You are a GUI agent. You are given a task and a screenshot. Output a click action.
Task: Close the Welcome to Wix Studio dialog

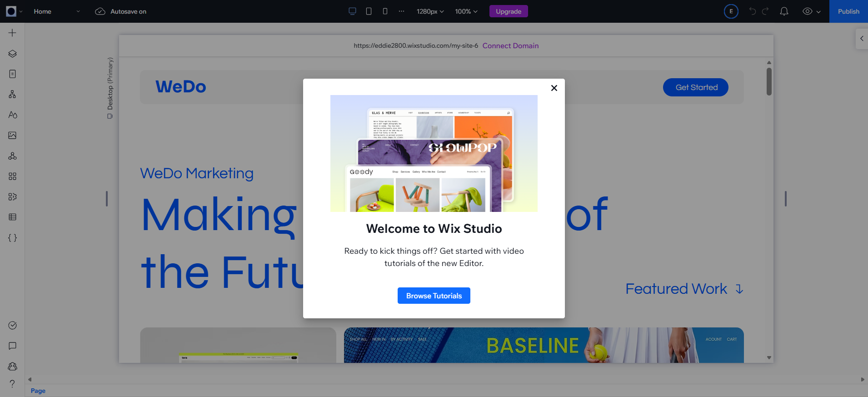tap(554, 88)
